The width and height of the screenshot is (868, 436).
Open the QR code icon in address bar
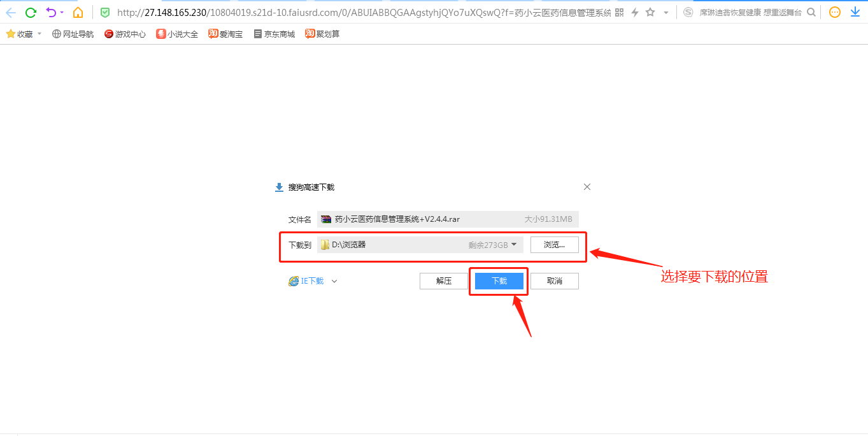point(619,12)
